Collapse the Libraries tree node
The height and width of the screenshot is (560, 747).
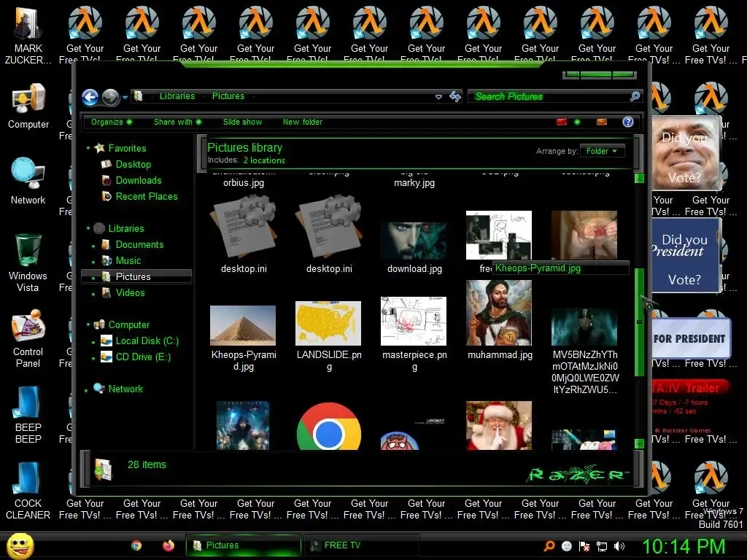(x=88, y=228)
